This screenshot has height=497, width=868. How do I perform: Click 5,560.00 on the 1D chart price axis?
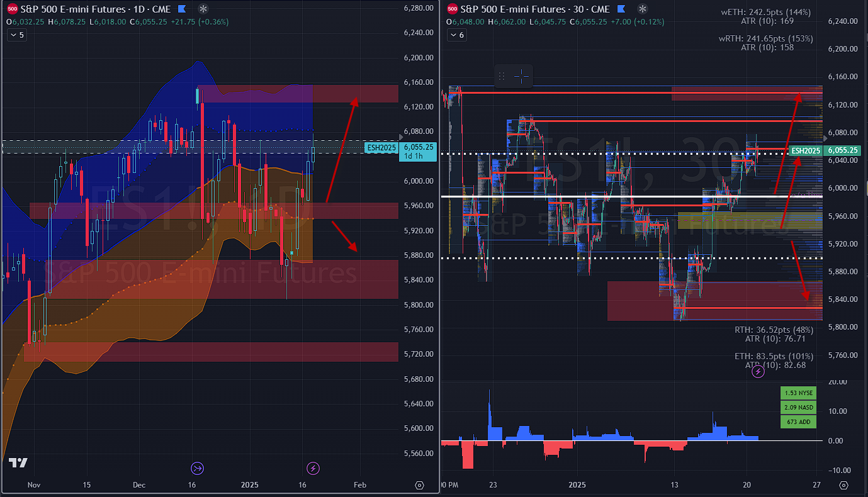coord(419,453)
